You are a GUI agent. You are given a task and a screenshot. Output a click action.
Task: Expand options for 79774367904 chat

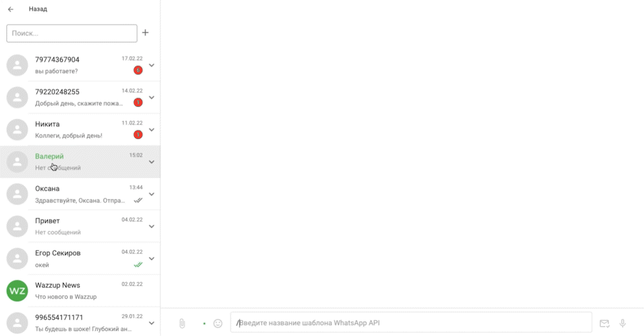151,65
